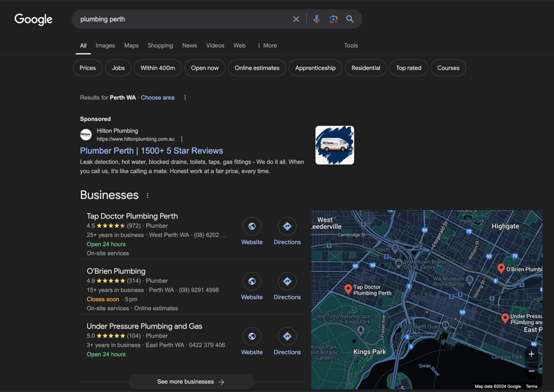Viewport: 554px width, 392px height.
Task: Get directions to Tap Doctor Plumbing Perth
Action: click(287, 226)
